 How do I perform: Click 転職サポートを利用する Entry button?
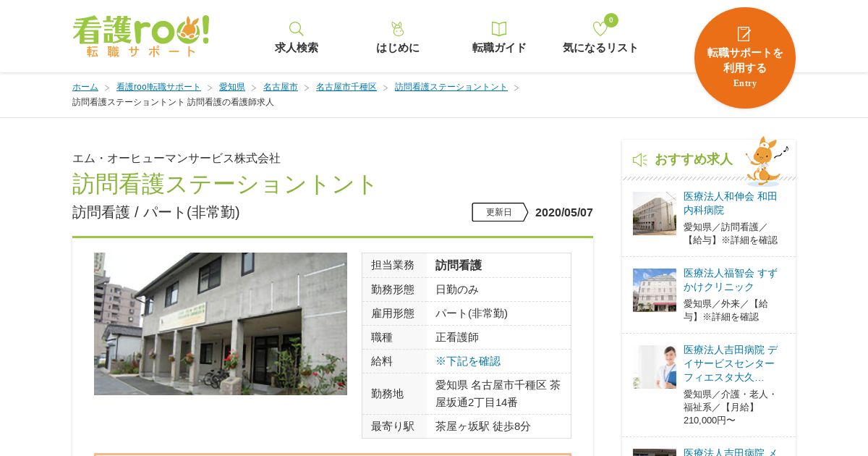(745, 58)
